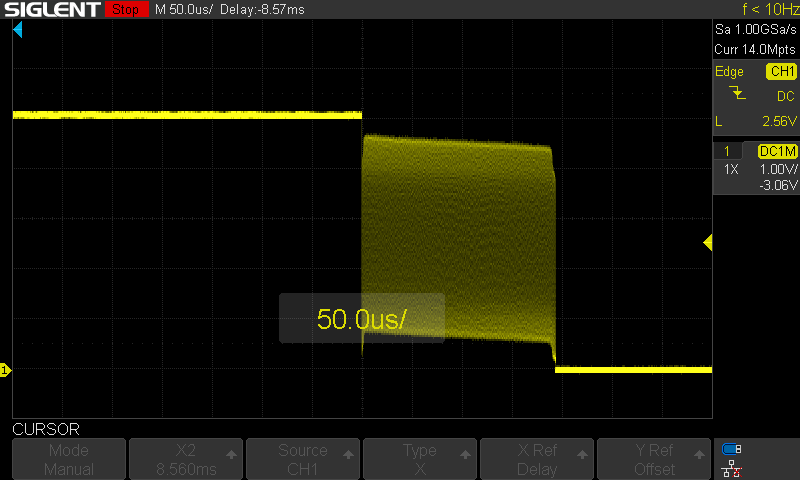
Task: Click the X2 softkey up arrow
Action: point(231,454)
